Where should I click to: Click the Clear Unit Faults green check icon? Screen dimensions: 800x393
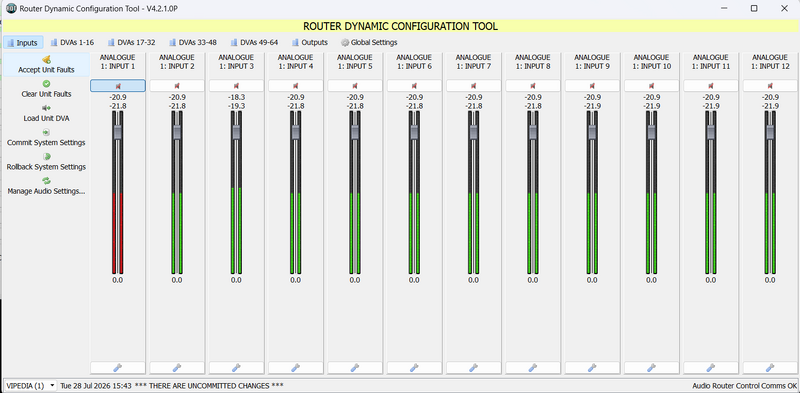click(46, 84)
